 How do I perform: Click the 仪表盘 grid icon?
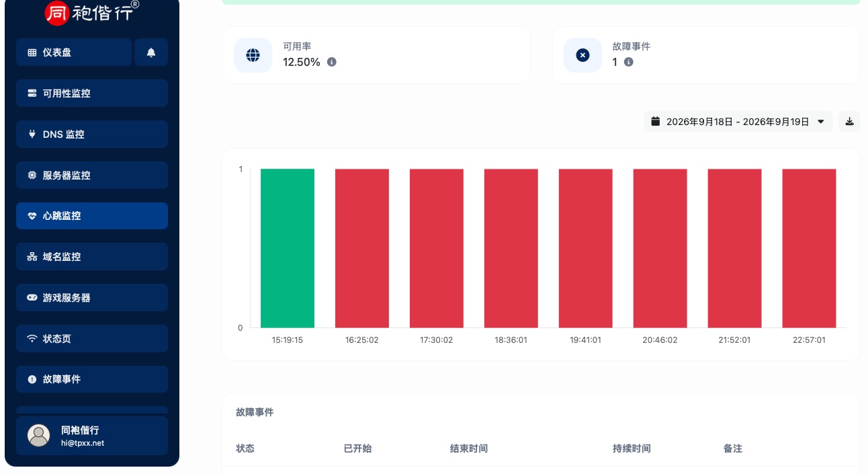(32, 52)
